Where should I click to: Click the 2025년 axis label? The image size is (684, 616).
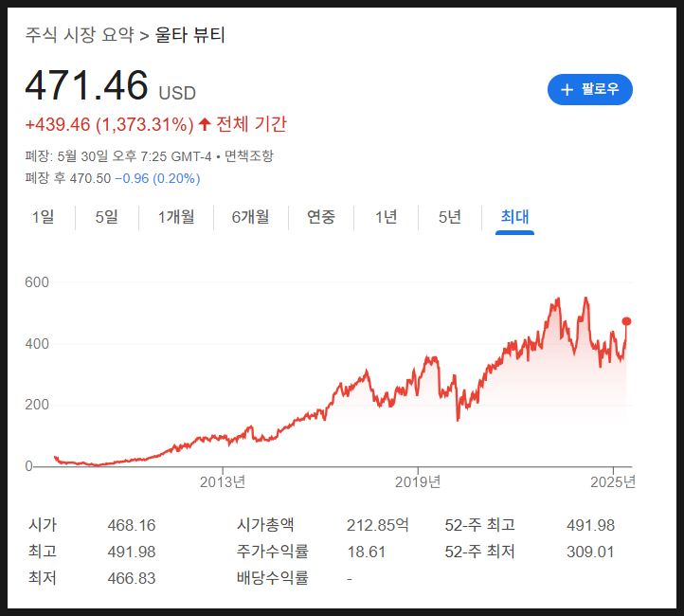tap(613, 482)
